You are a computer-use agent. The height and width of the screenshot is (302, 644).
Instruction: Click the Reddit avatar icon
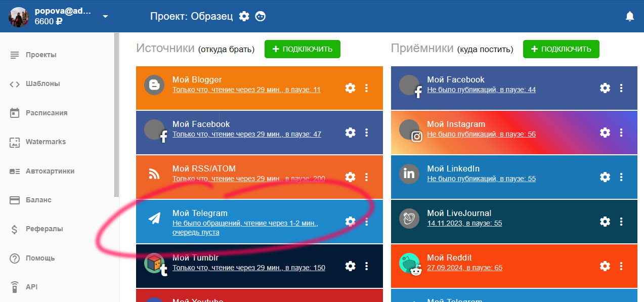click(410, 264)
